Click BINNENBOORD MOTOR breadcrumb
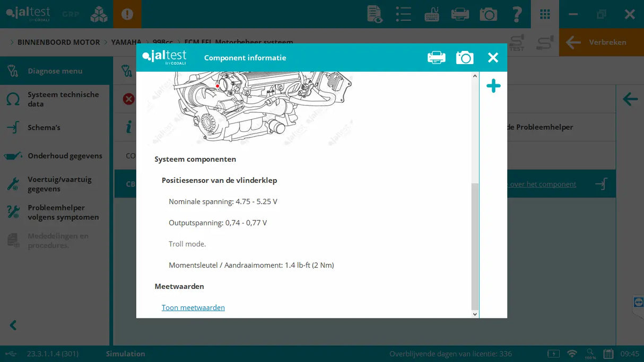Screen dimensions: 644x362 [58, 42]
